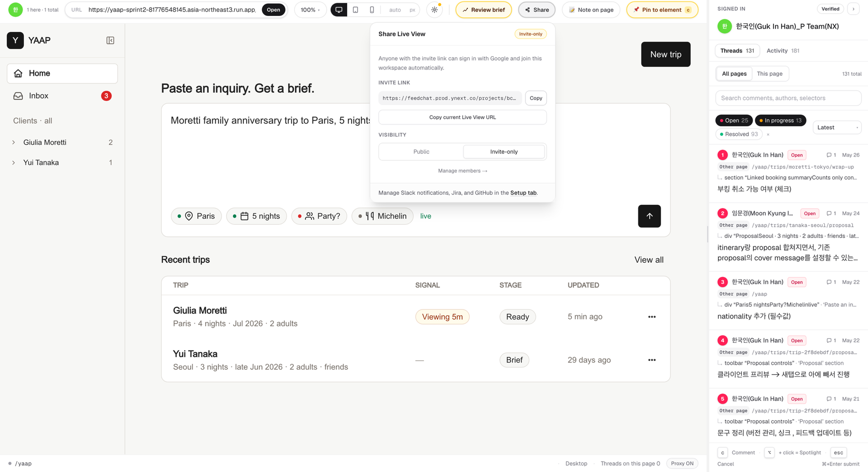Screen dimensions: 868x472
Task: Open thread number 1 marker
Action: pyautogui.click(x=722, y=155)
